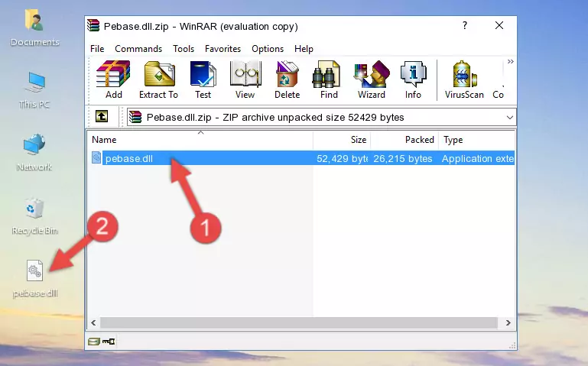Click the 26,215 bytes packed cell
The image size is (588, 366).
[x=403, y=158]
